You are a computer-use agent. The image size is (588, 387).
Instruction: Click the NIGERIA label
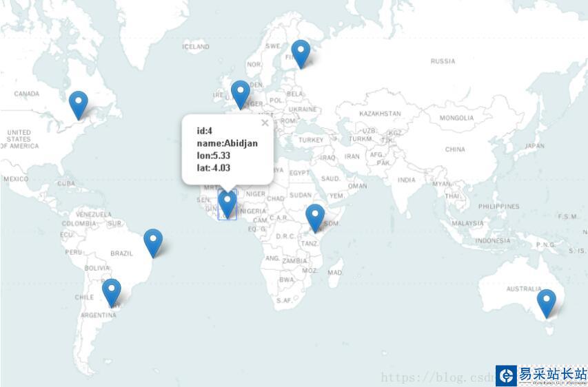click(253, 211)
